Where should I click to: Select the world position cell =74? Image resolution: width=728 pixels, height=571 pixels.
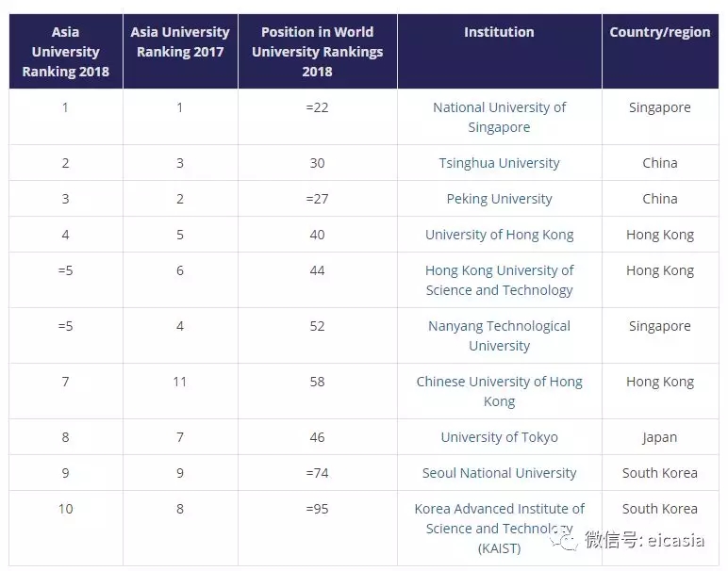[317, 473]
